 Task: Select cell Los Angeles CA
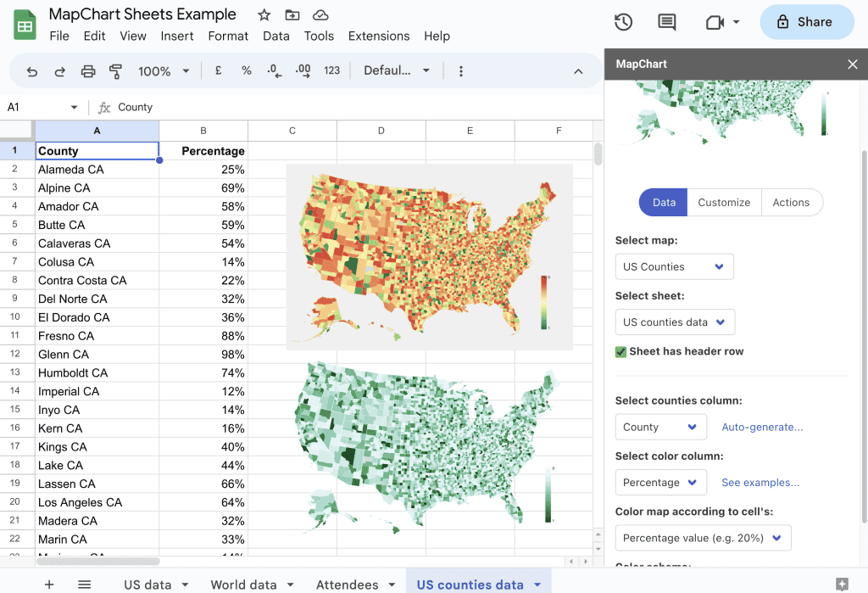(x=97, y=502)
